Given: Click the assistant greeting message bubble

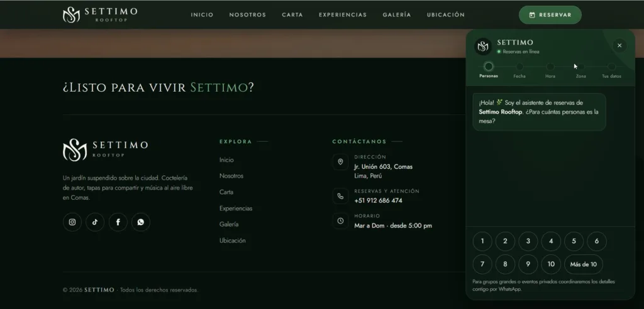Looking at the screenshot, I should point(539,112).
